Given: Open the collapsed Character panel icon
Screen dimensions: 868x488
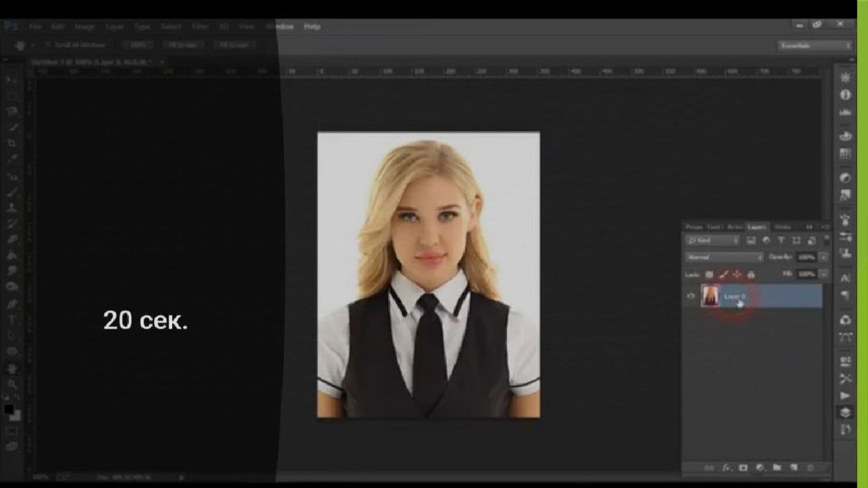Looking at the screenshot, I should click(x=845, y=278).
